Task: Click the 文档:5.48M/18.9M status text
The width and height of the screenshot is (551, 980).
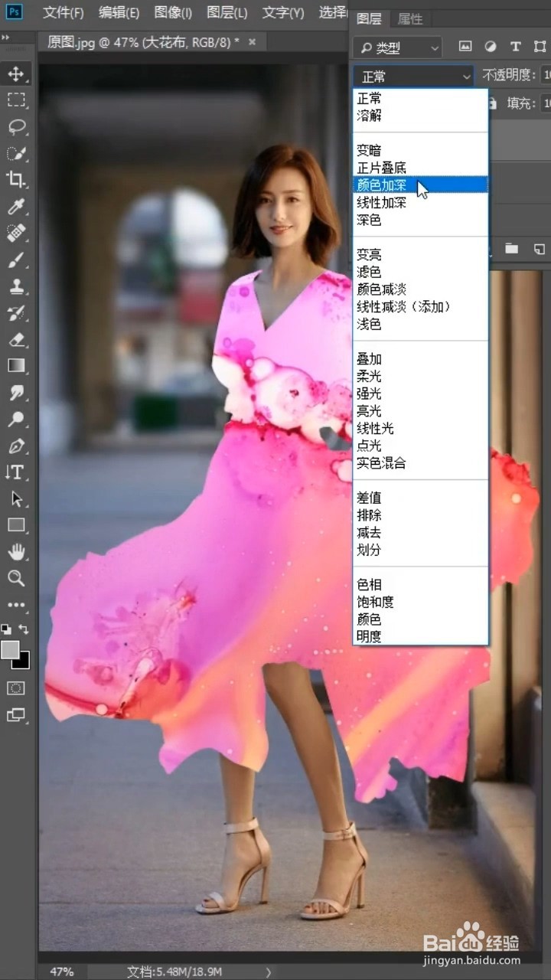Action: (174, 972)
